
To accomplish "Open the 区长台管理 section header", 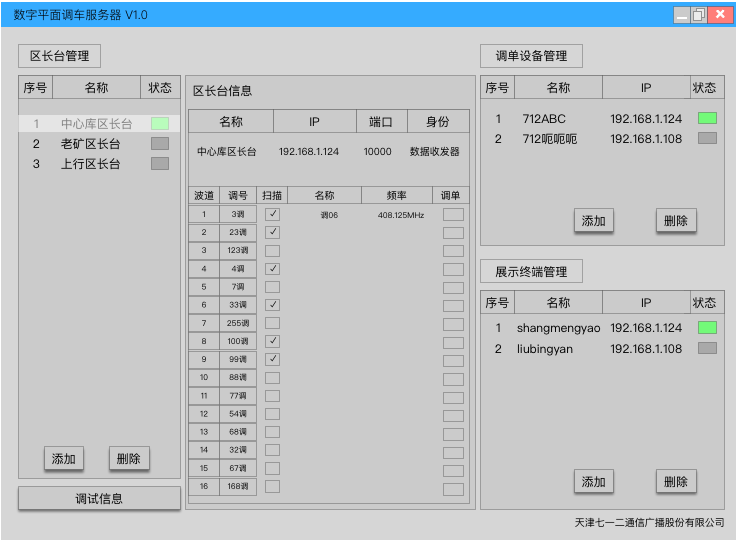I will point(60,56).
